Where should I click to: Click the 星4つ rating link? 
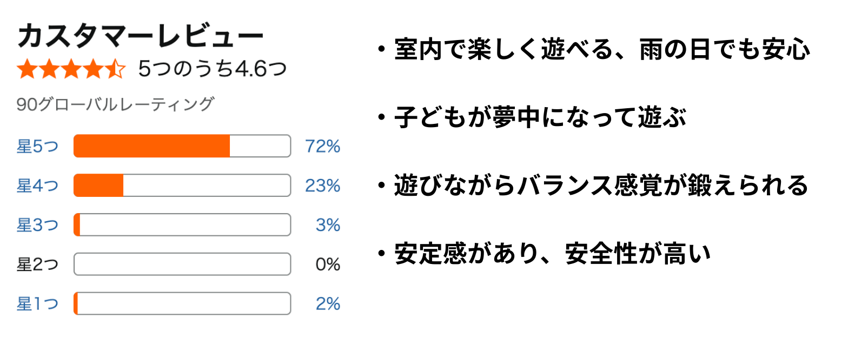point(37,186)
